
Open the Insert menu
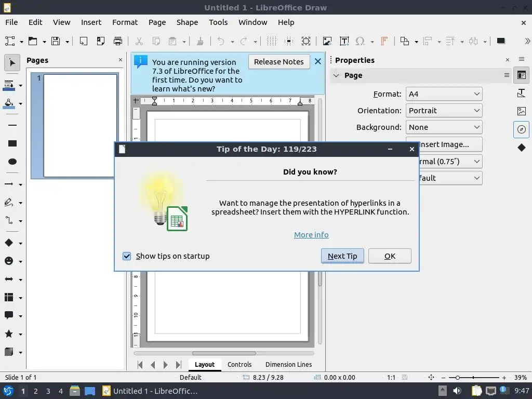[91, 22]
